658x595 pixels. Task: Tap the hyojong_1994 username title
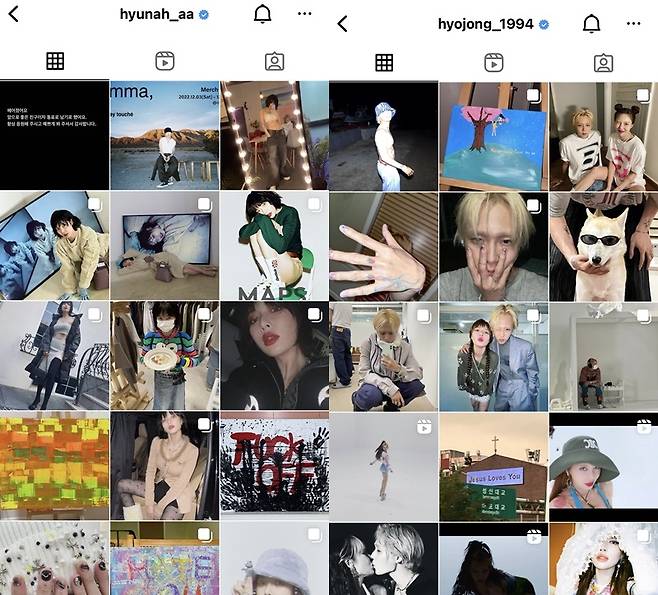click(x=486, y=24)
